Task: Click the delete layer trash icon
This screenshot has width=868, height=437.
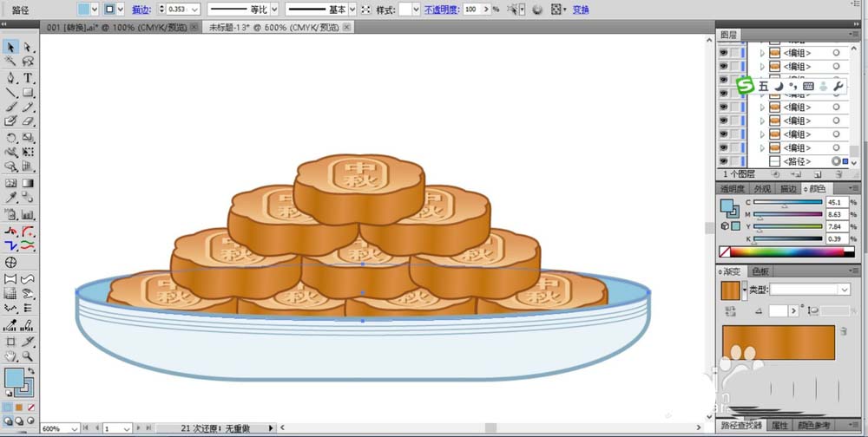Action: pyautogui.click(x=838, y=174)
